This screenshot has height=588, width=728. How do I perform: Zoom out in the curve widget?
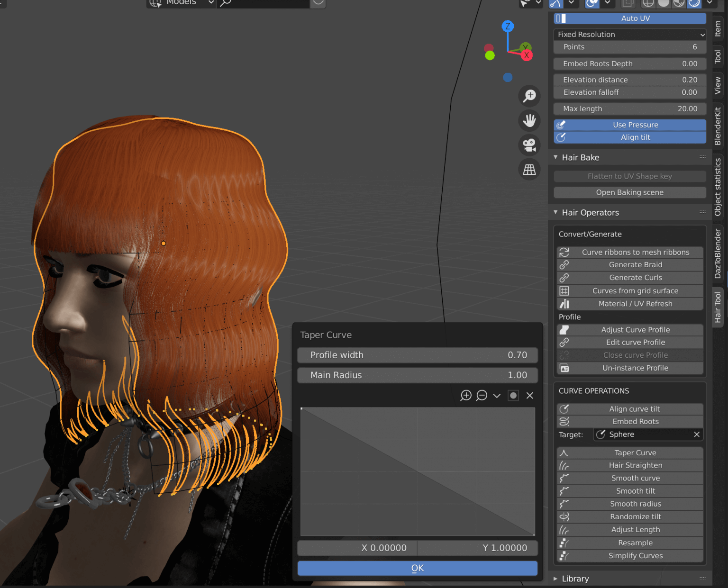pyautogui.click(x=482, y=396)
